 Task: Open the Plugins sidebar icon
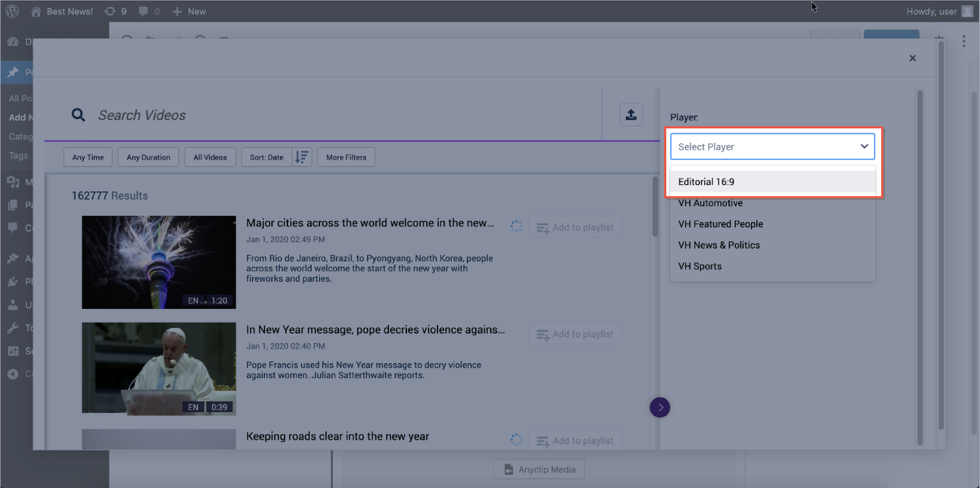[12, 281]
